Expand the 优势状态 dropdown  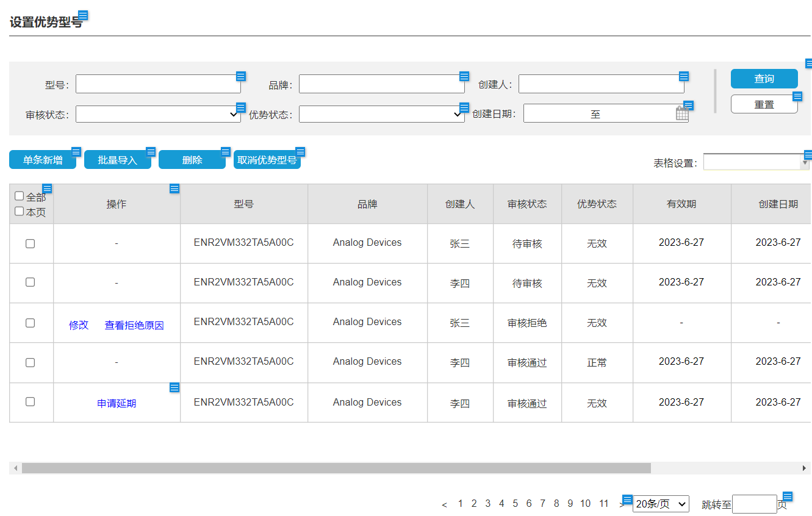click(x=381, y=114)
